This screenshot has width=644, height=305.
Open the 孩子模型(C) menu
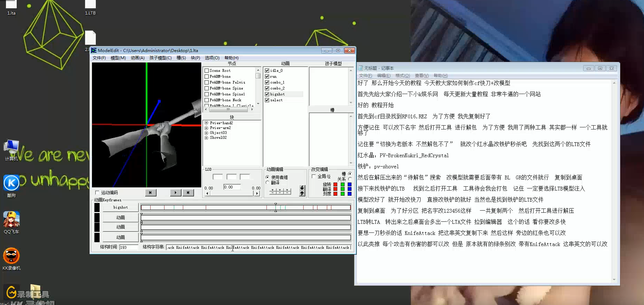(x=160, y=58)
